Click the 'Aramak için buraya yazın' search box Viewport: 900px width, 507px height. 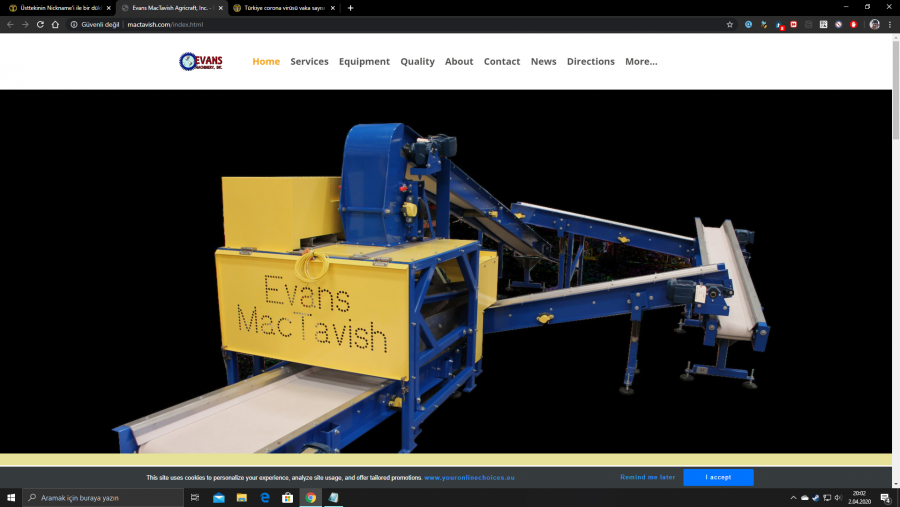[x=103, y=498]
